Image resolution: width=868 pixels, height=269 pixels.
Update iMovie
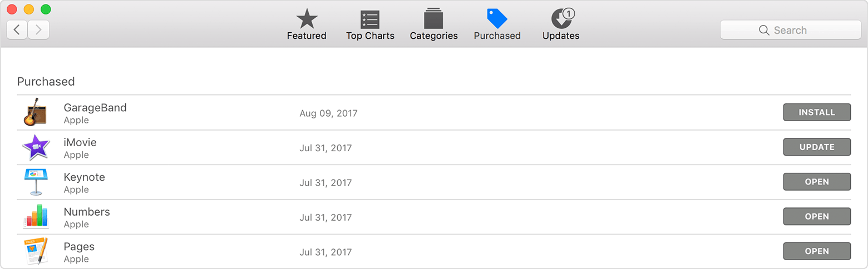tap(817, 147)
